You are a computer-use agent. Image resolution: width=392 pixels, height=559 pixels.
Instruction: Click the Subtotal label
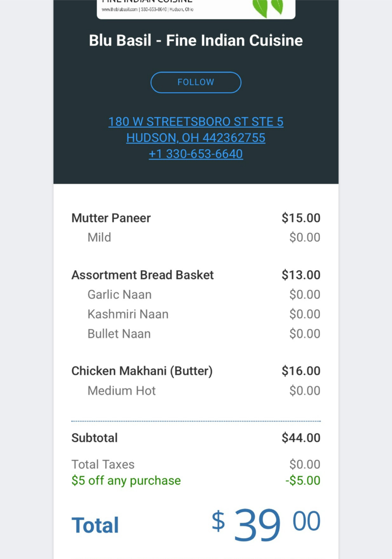95,438
